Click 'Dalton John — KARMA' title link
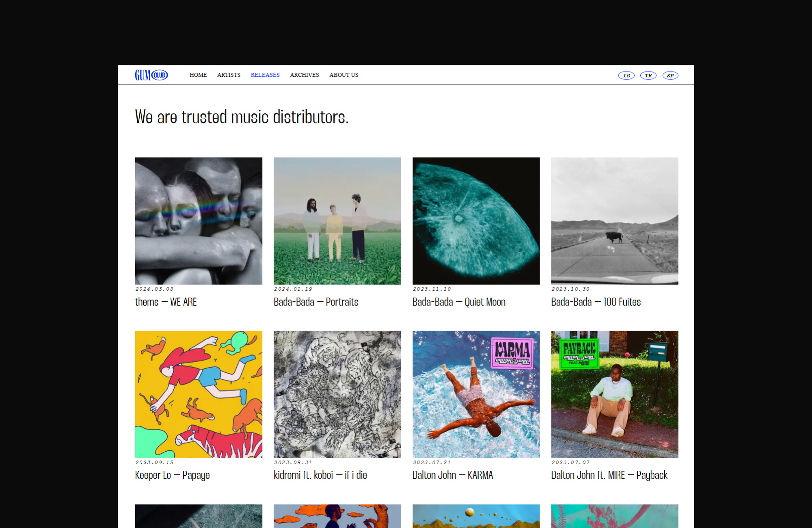This screenshot has width=812, height=528. (452, 475)
